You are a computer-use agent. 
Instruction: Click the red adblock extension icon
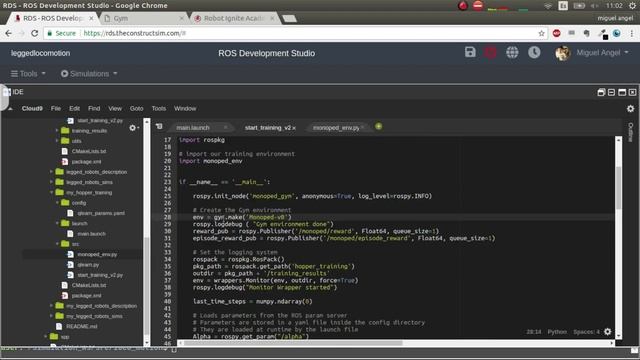coord(556,33)
